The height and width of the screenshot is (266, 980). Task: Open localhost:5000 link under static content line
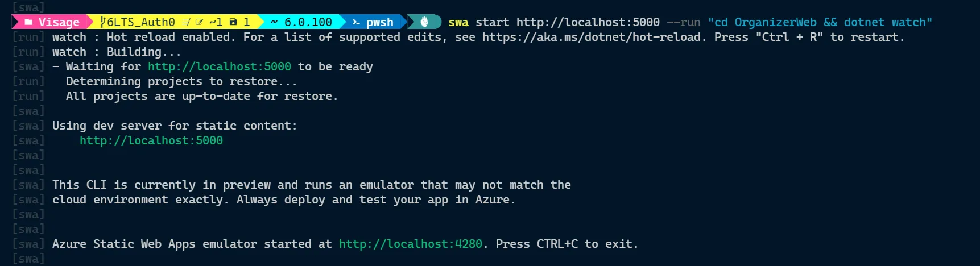(151, 140)
